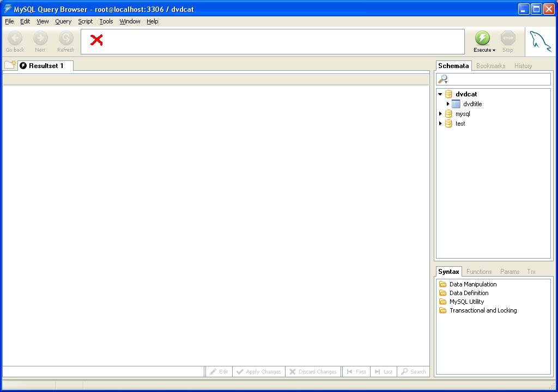Switch to the History tab
Viewport: 558px width, 392px height.
click(x=523, y=66)
